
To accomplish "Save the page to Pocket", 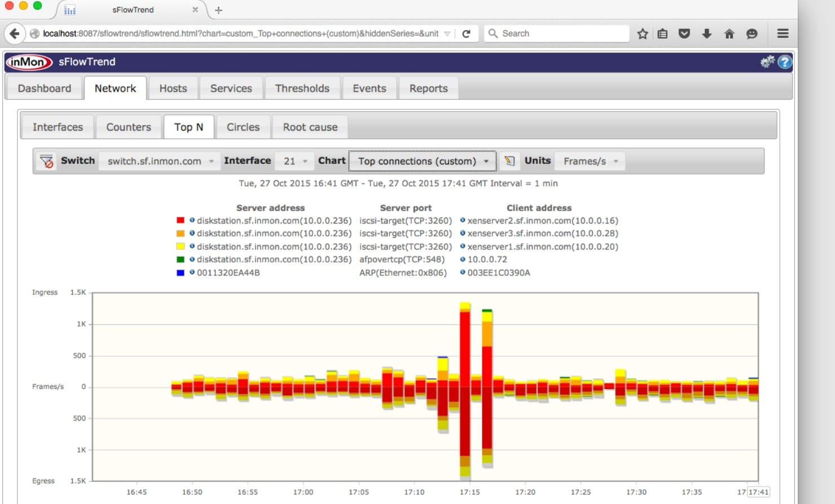I will click(685, 34).
